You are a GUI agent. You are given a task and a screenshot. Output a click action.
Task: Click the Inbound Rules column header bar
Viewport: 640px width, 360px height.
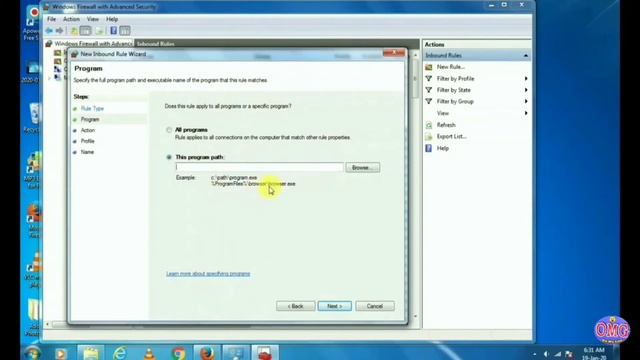[276, 44]
